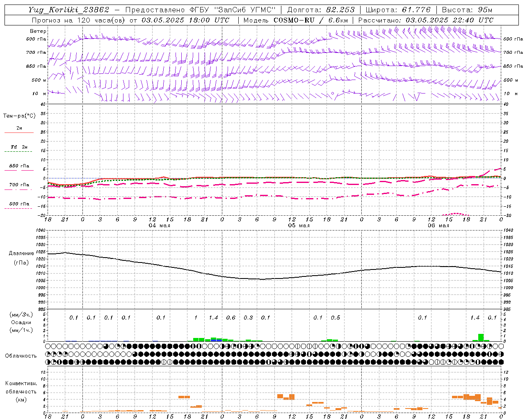The image size is (525, 420).
Task: Click the "Ветер" wind panel label
Action: [x=38, y=31]
